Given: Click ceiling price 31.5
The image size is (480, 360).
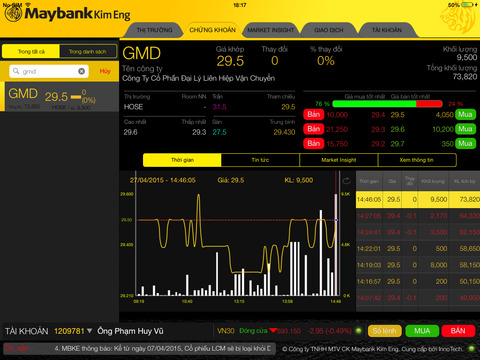Looking at the screenshot, I should (x=219, y=107).
